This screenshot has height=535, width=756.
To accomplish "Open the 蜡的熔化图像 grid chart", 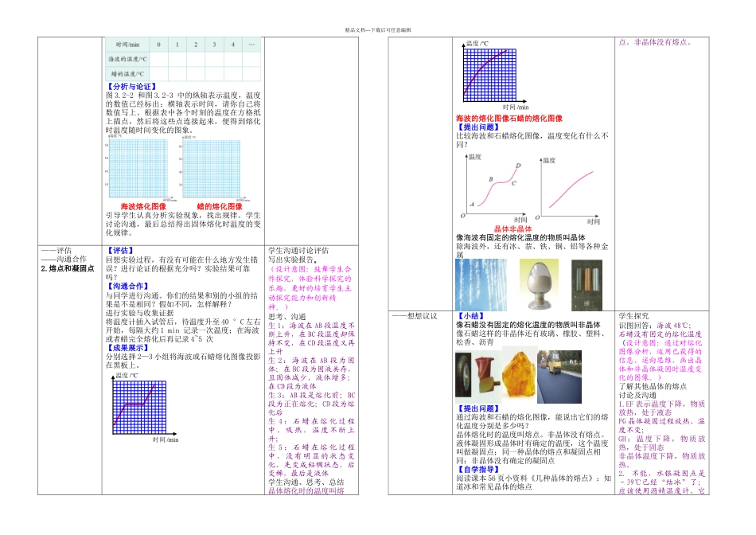I will point(212,168).
